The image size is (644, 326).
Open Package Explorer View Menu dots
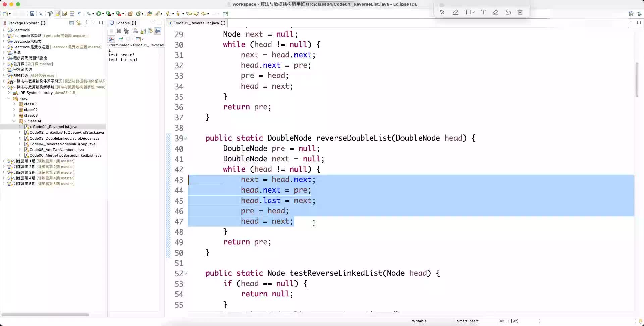point(86,23)
